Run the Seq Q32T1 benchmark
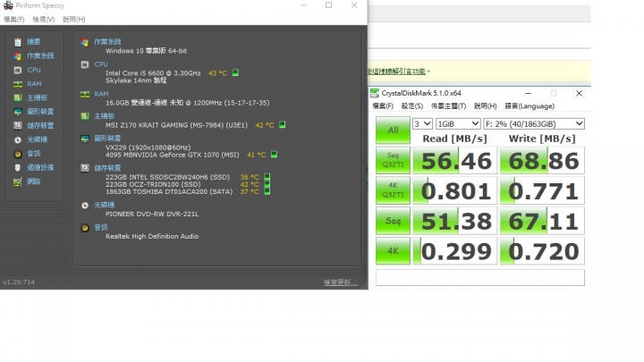The height and width of the screenshot is (362, 644). [x=393, y=160]
